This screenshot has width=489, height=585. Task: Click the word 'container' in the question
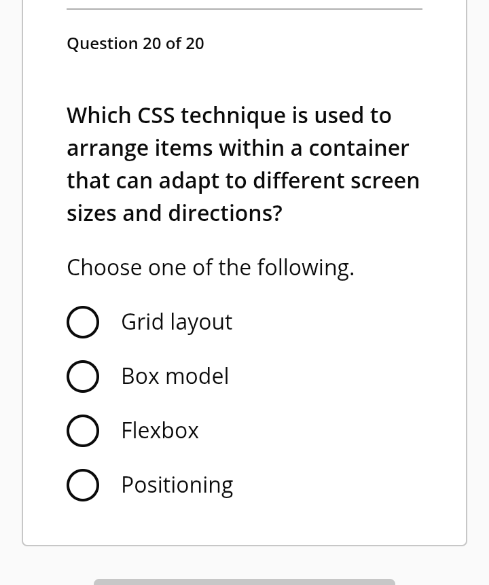click(359, 148)
